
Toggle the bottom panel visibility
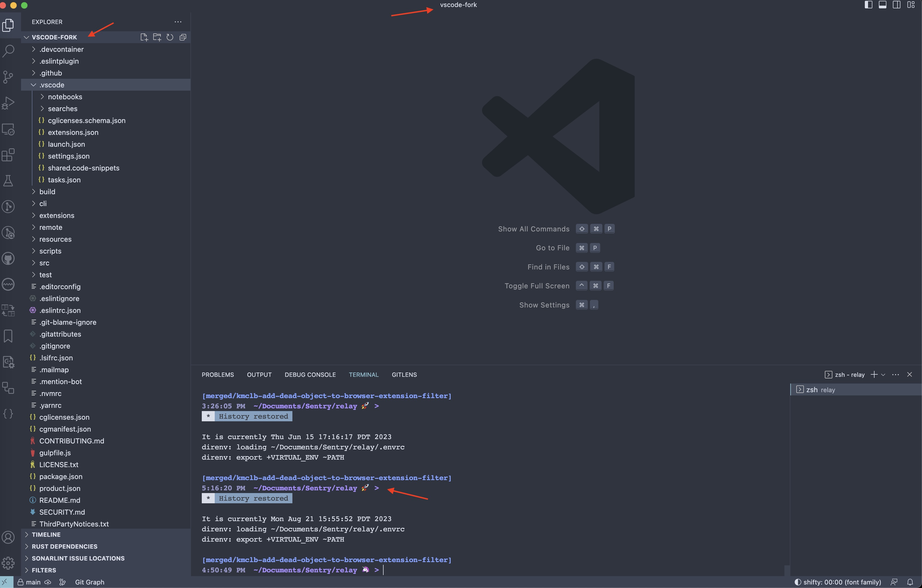(883, 5)
